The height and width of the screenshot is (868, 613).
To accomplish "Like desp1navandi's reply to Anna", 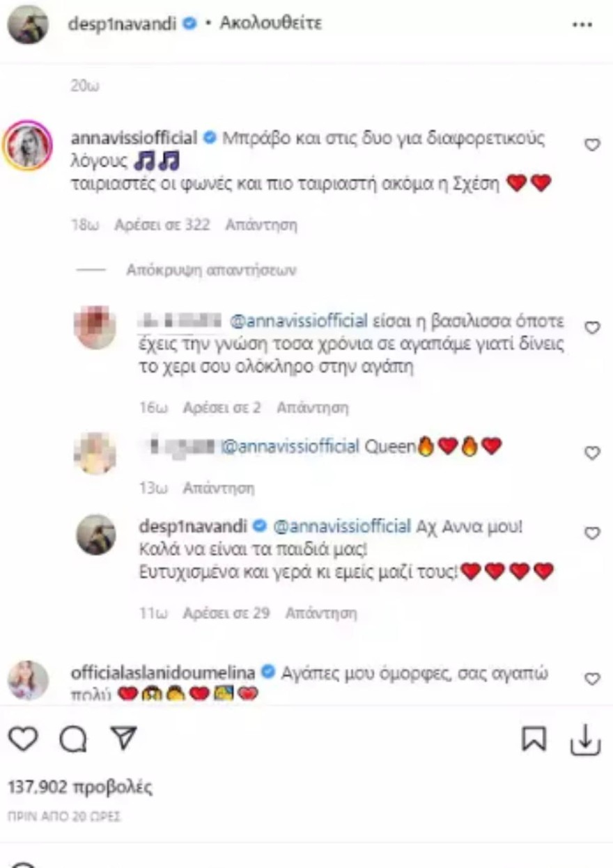I will 592,533.
